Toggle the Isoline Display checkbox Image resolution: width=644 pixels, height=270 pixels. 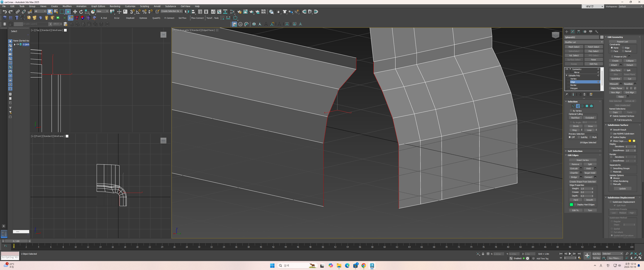611,137
